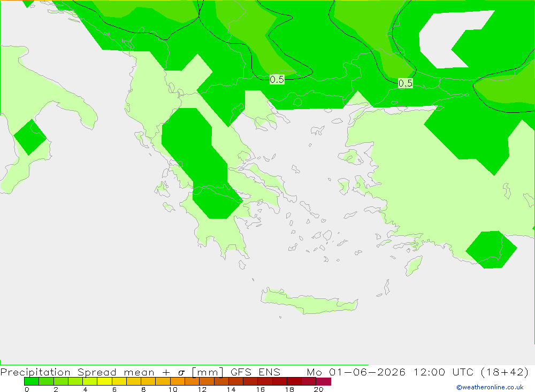535x392 pixels.
Task: Click the Crete island on the map
Action: (310, 302)
